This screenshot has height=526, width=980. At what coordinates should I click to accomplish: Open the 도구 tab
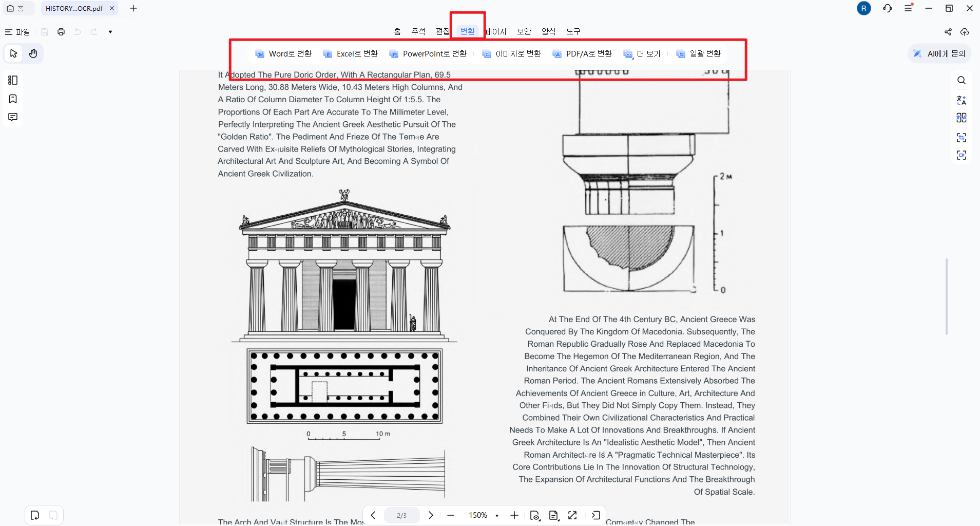click(x=573, y=31)
